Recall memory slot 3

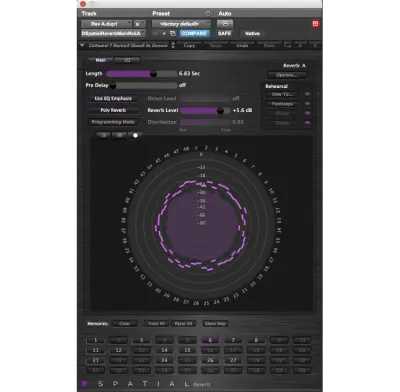click(141, 340)
